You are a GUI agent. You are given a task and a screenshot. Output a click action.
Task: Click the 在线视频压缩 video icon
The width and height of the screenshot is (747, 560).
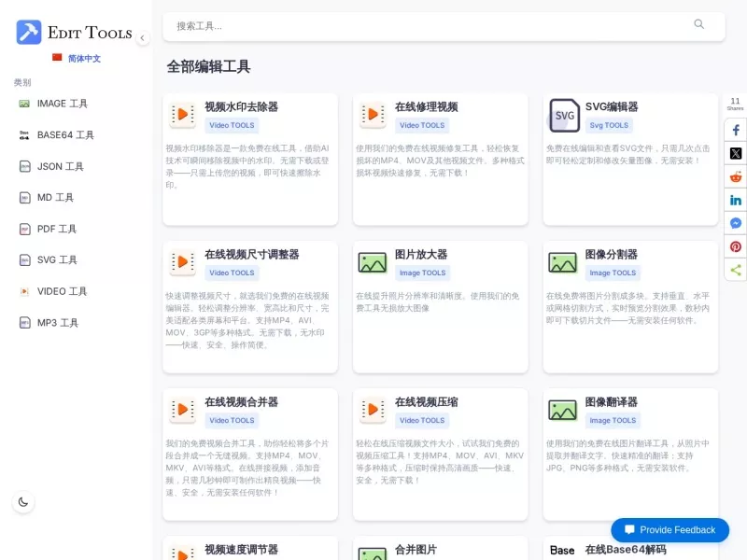[373, 410]
